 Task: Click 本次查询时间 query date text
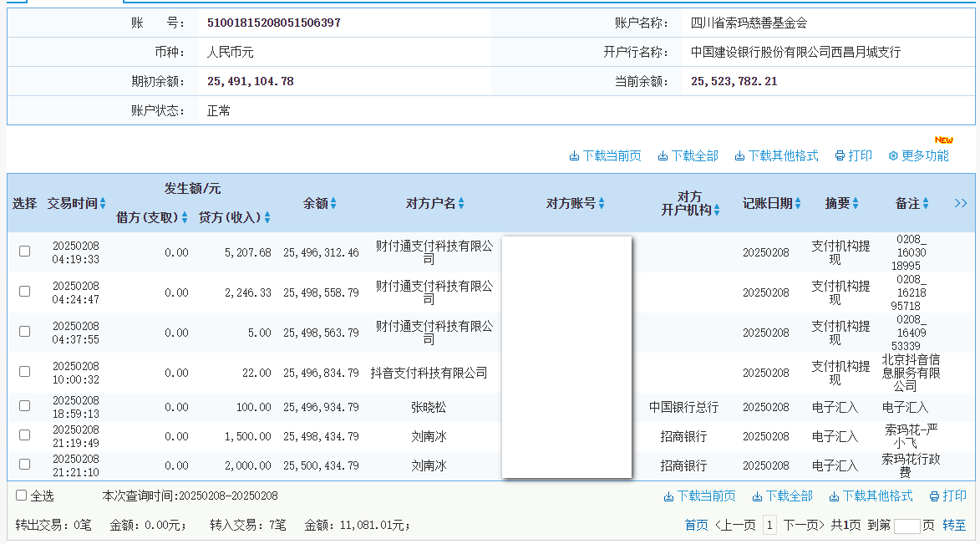click(190, 496)
